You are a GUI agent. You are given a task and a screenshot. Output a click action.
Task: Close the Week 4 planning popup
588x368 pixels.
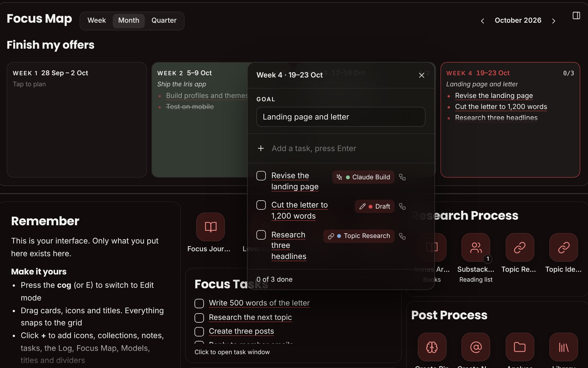(422, 75)
